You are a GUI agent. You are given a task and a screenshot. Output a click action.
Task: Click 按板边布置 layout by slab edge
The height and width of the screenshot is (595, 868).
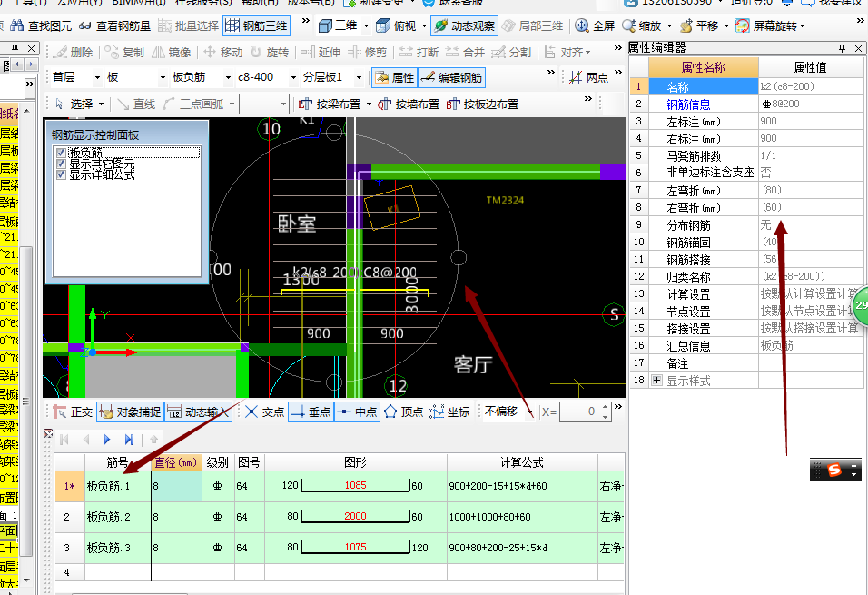click(482, 104)
